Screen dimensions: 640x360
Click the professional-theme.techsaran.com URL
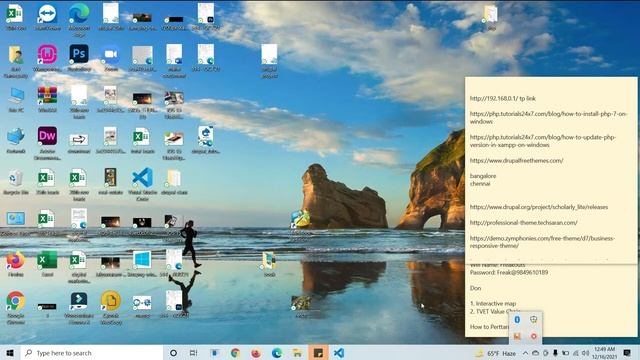click(x=523, y=222)
